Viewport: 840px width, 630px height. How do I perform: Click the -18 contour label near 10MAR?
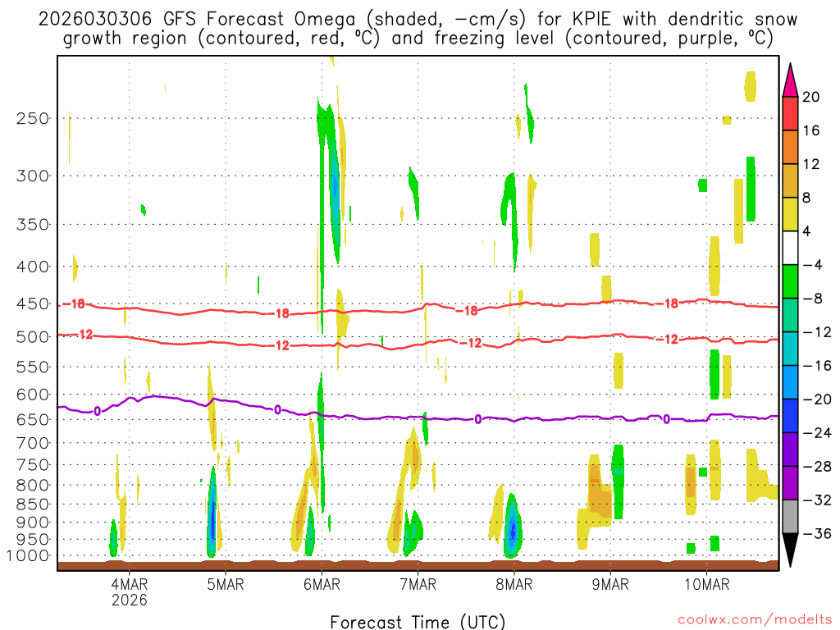click(669, 304)
